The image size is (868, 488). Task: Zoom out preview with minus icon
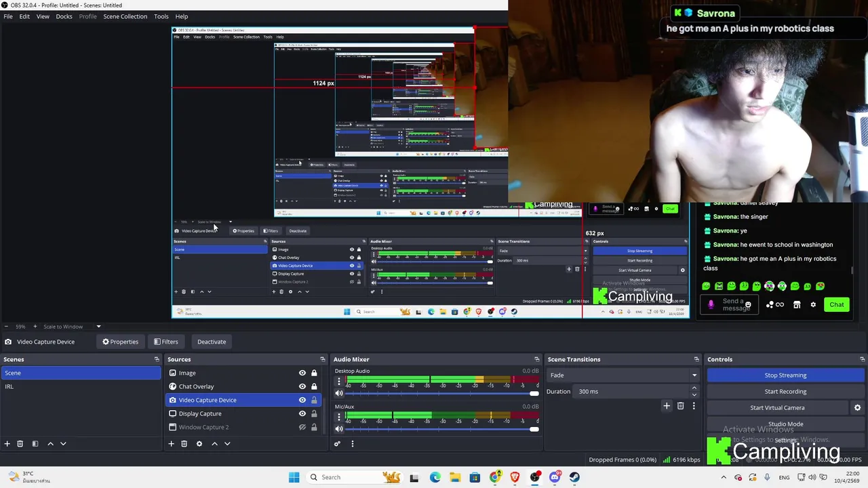[x=7, y=327]
